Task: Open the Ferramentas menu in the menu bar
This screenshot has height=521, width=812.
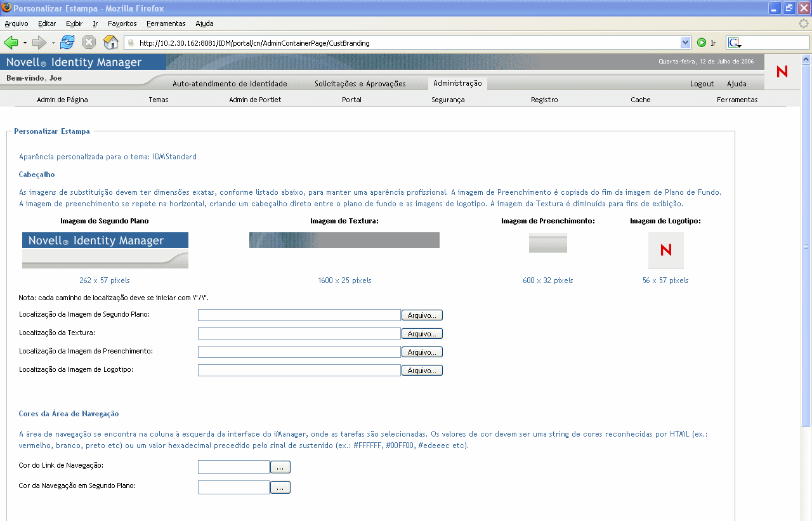Action: pos(166,23)
